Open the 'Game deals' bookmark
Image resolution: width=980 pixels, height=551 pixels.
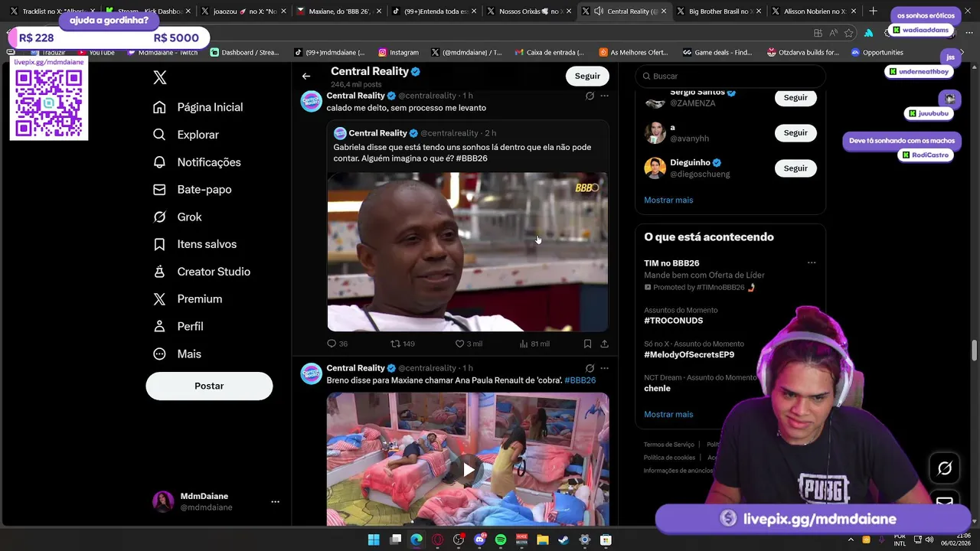tap(717, 53)
